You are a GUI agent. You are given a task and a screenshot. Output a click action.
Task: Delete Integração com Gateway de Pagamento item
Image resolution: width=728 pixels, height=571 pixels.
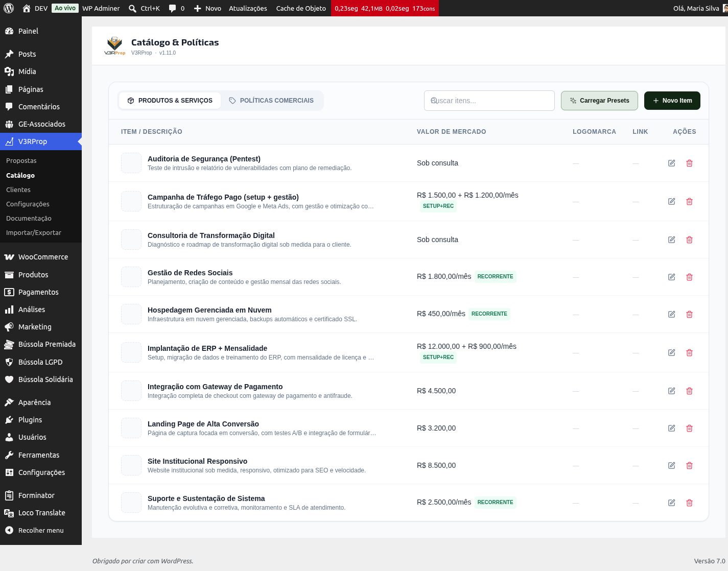point(689,391)
